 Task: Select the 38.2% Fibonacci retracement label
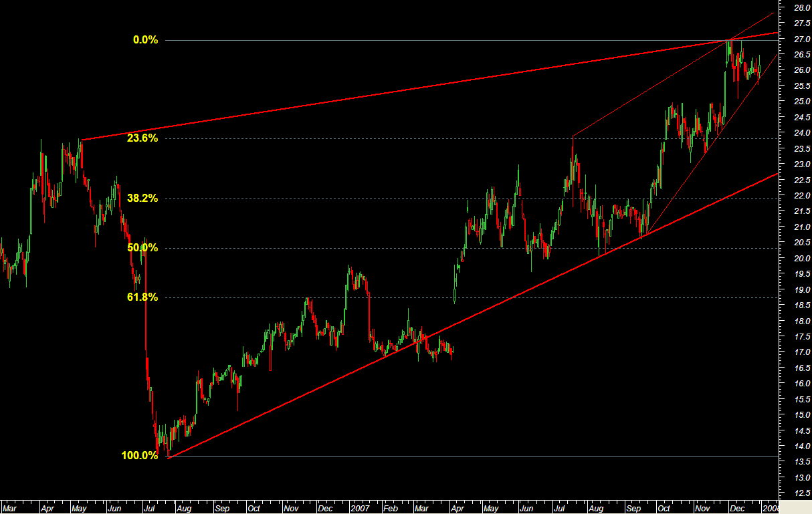142,199
